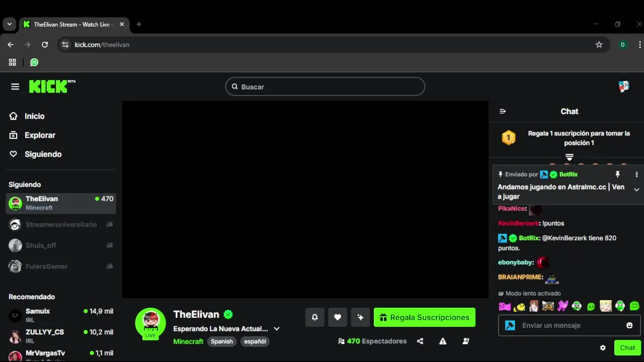Click TheElivan channel name heading

tap(196, 314)
